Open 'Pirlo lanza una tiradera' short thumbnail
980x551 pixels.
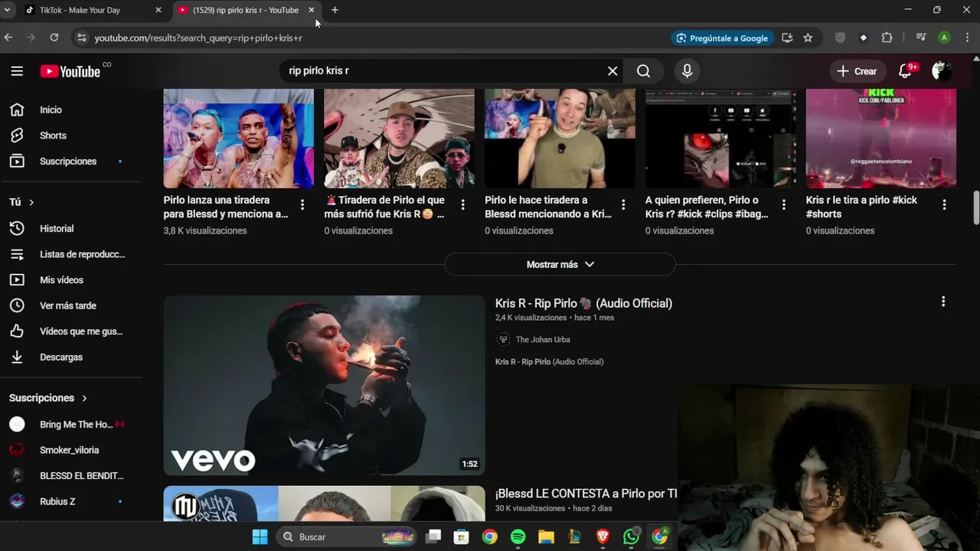click(238, 139)
